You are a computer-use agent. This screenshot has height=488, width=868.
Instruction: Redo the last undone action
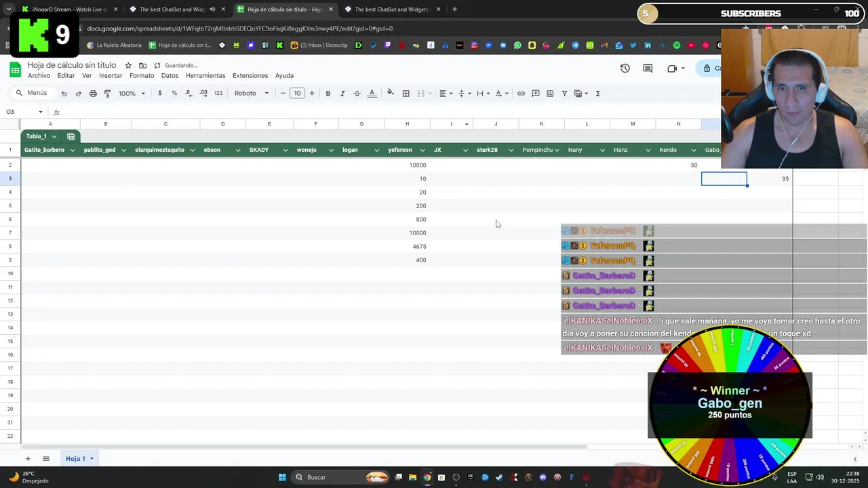pyautogui.click(x=78, y=94)
